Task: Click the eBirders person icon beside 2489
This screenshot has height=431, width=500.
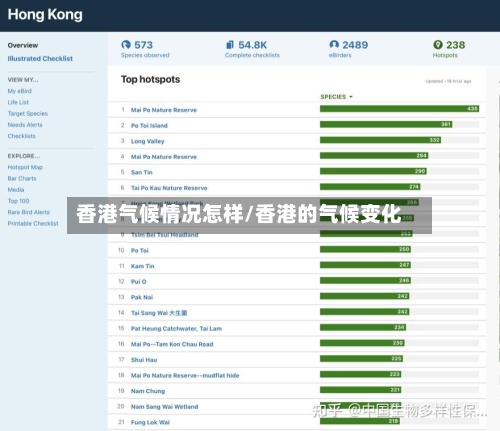Action: (x=334, y=44)
